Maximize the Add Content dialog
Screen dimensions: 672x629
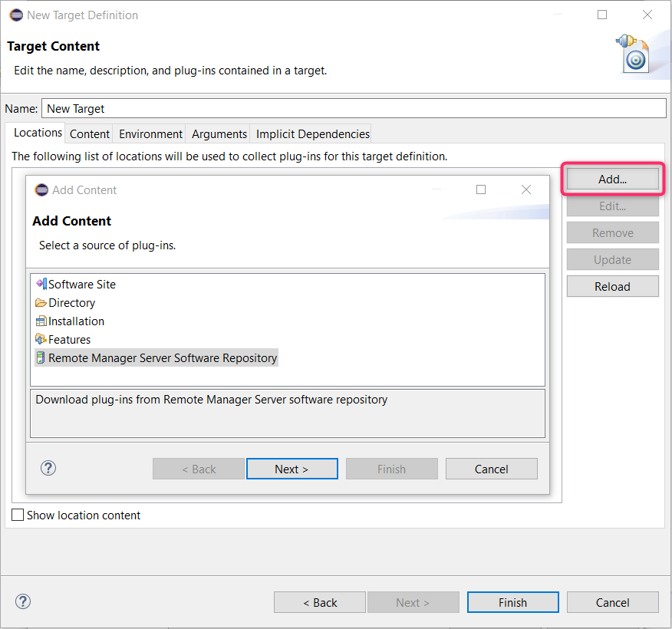481,189
